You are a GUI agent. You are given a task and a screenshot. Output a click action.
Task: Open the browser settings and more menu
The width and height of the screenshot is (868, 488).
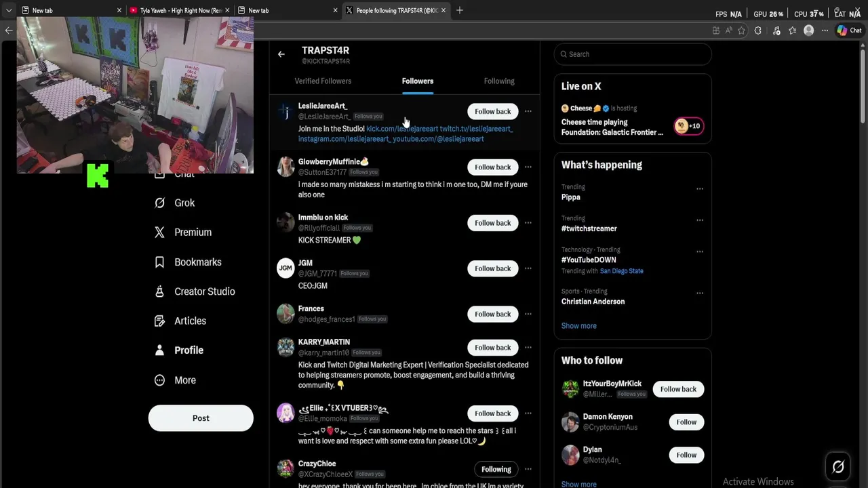click(825, 30)
